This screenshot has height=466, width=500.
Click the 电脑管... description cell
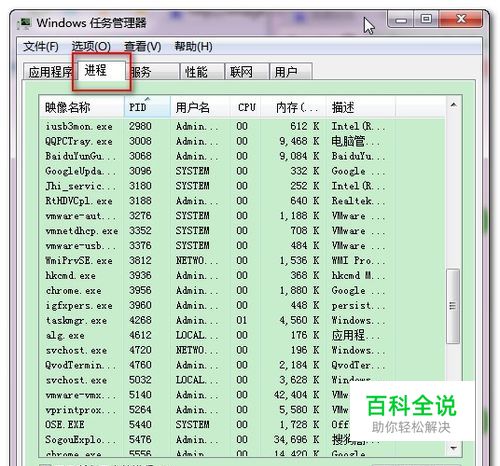355,141
